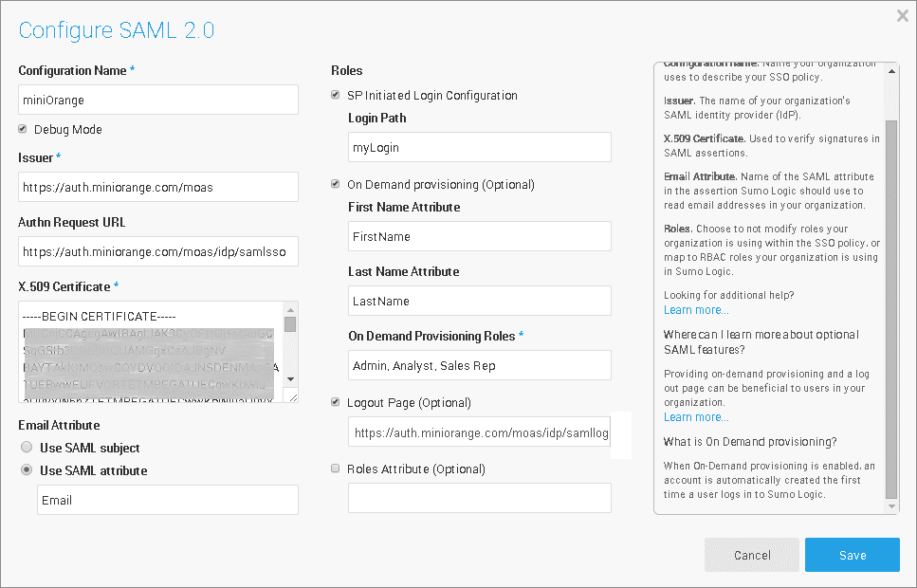Click the Roles section heading
917x588 pixels.
pyautogui.click(x=347, y=70)
